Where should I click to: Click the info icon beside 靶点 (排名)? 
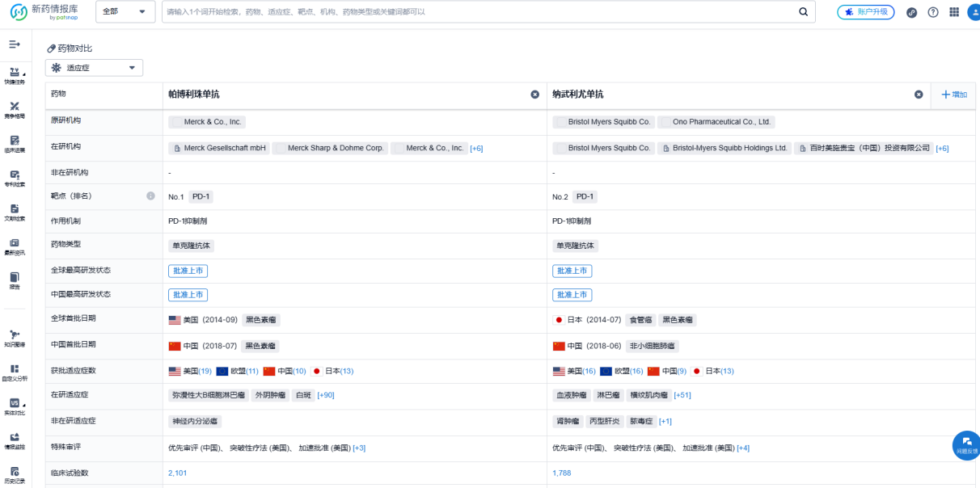[x=150, y=196]
